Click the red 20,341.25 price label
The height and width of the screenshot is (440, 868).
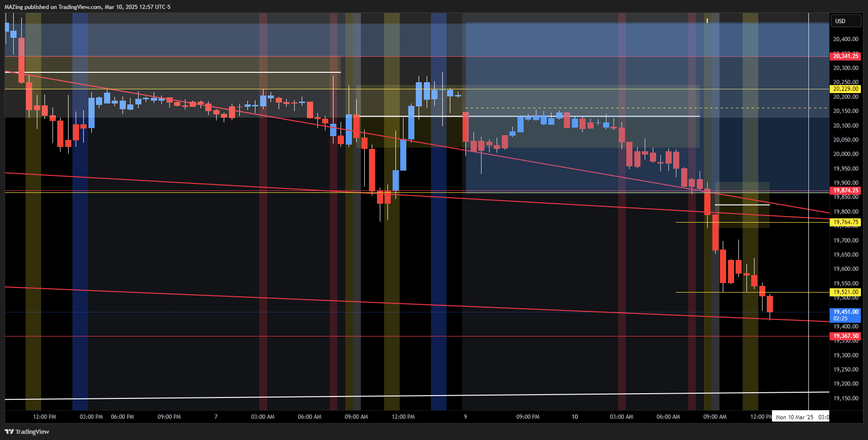click(845, 56)
